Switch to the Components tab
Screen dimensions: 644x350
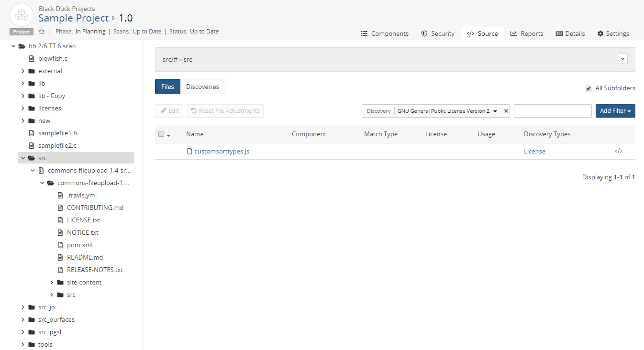(385, 33)
